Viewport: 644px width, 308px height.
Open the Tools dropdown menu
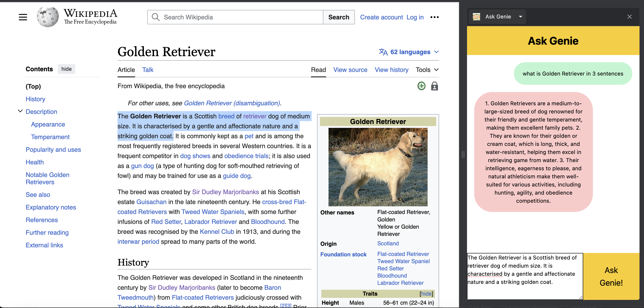pyautogui.click(x=427, y=70)
